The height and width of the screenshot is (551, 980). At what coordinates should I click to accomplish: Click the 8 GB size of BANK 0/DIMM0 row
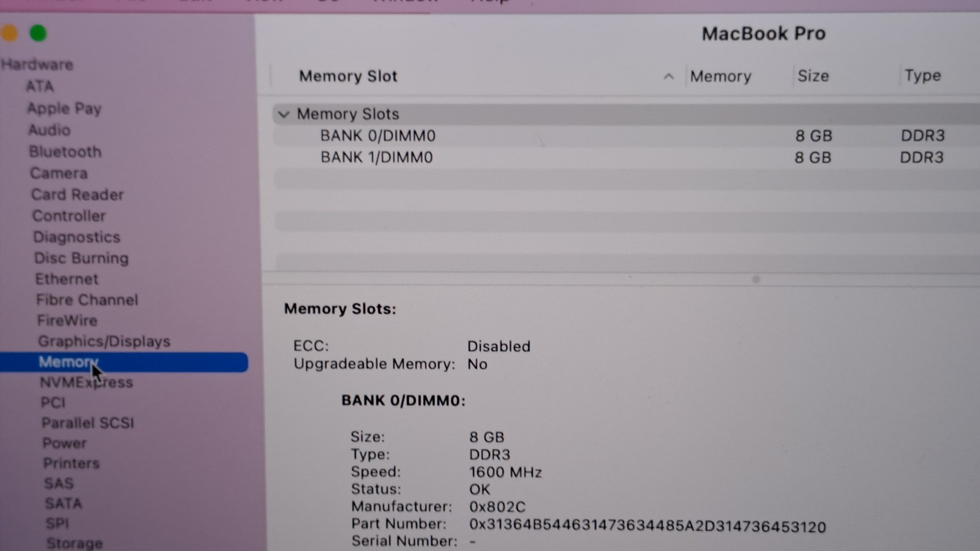point(813,136)
